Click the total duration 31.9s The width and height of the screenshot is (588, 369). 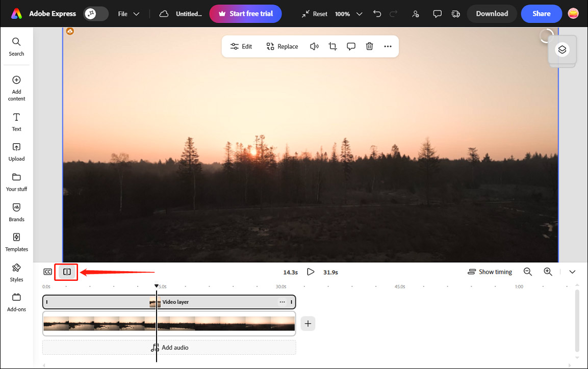click(331, 272)
